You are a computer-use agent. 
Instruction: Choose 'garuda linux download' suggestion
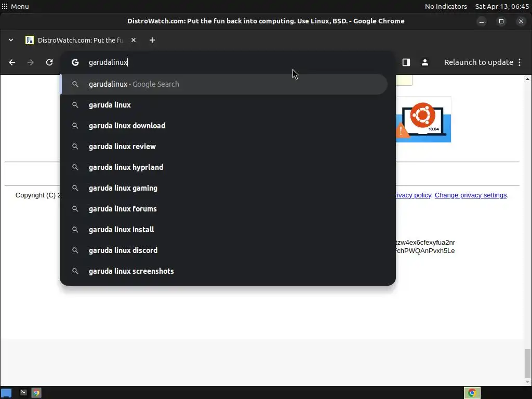tap(224, 126)
